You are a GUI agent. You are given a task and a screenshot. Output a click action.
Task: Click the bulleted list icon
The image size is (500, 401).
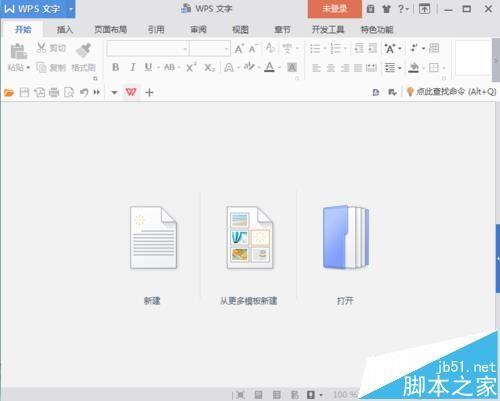click(x=315, y=49)
